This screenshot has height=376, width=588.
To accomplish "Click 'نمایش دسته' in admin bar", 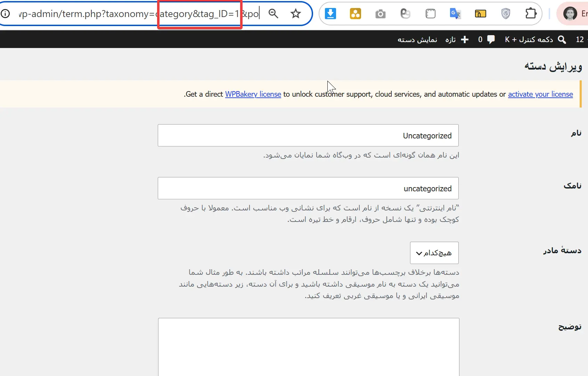I will click(417, 40).
